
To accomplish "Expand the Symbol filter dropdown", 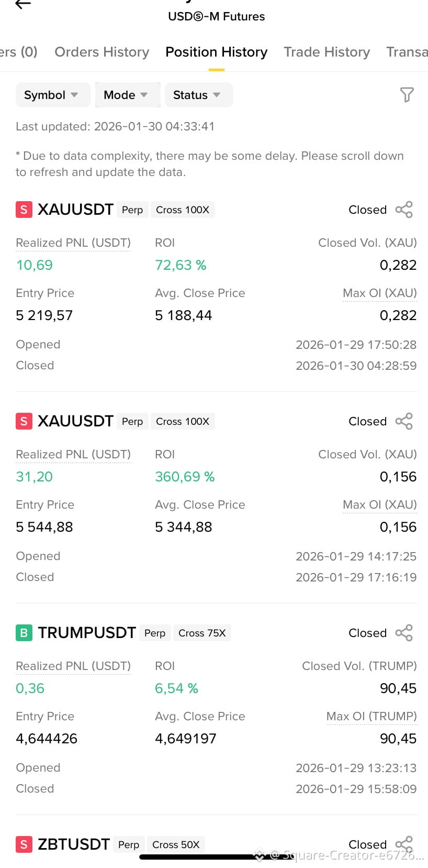I will tap(52, 95).
